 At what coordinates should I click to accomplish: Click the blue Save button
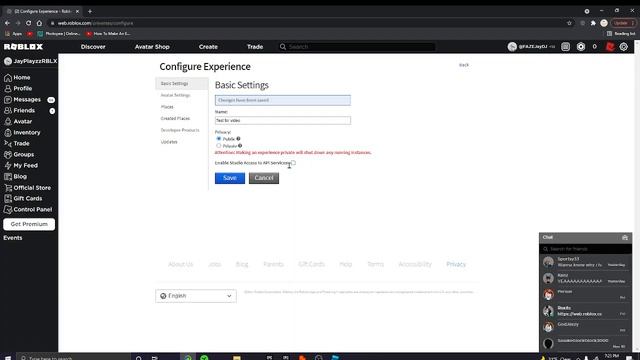tap(230, 178)
